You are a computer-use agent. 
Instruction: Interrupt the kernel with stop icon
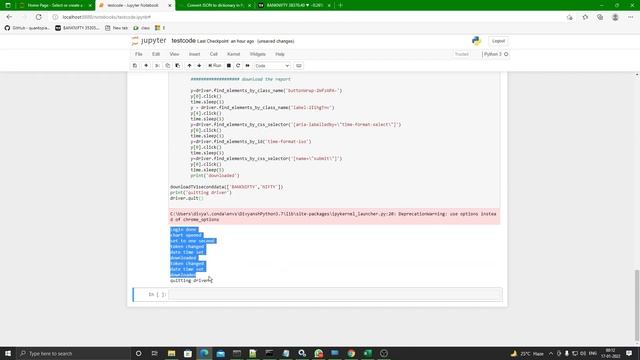[x=229, y=66]
